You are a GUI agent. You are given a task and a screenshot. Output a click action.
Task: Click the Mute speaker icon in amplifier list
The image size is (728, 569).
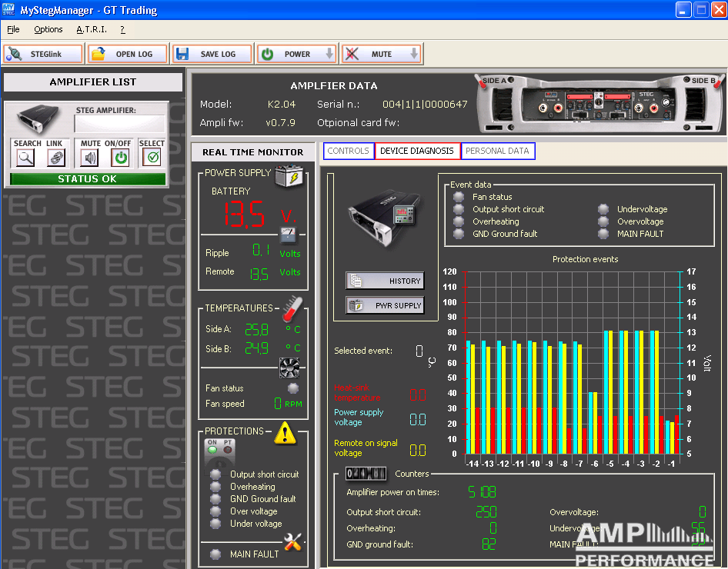pos(91,158)
